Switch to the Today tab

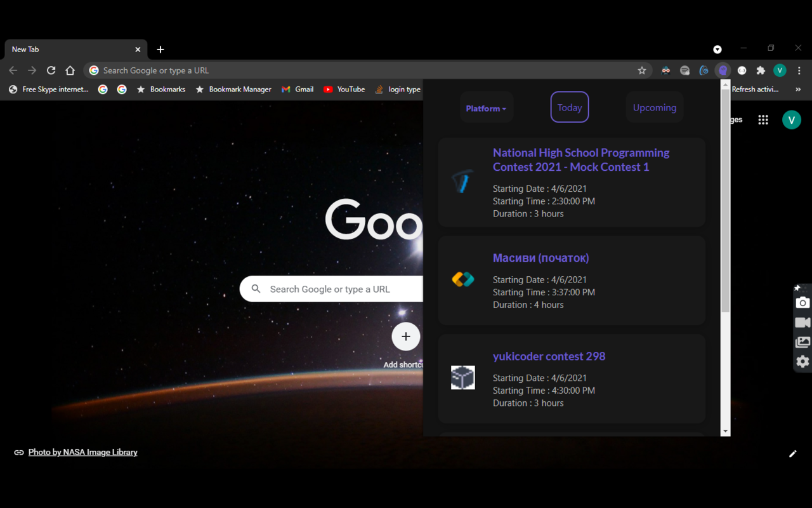coord(570,107)
